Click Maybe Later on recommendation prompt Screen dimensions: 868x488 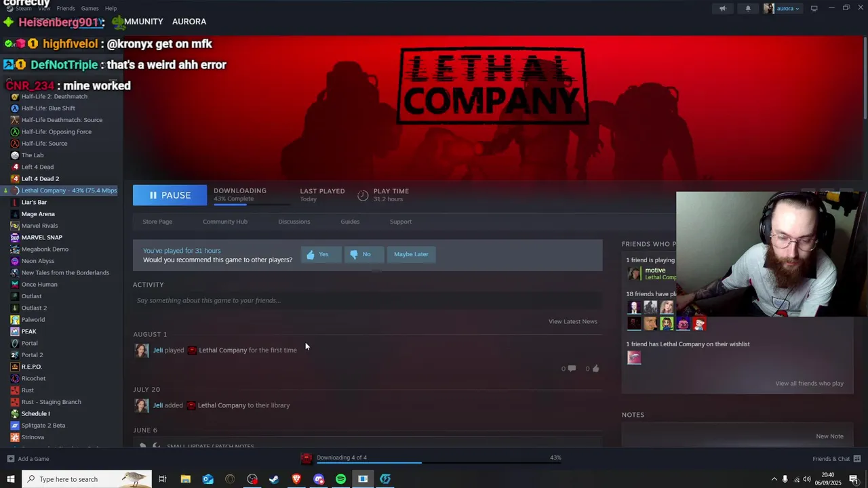coord(411,254)
